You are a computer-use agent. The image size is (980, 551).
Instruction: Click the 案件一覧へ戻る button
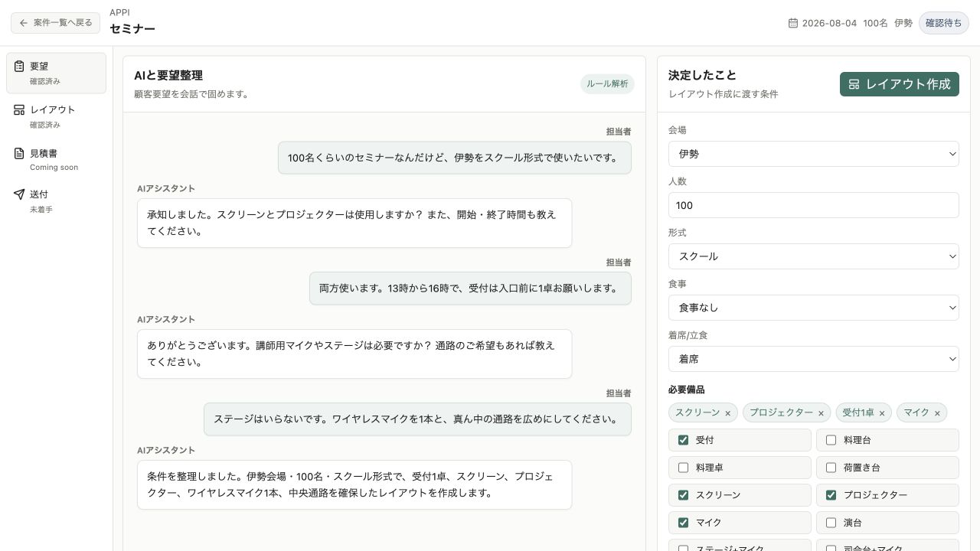[55, 23]
